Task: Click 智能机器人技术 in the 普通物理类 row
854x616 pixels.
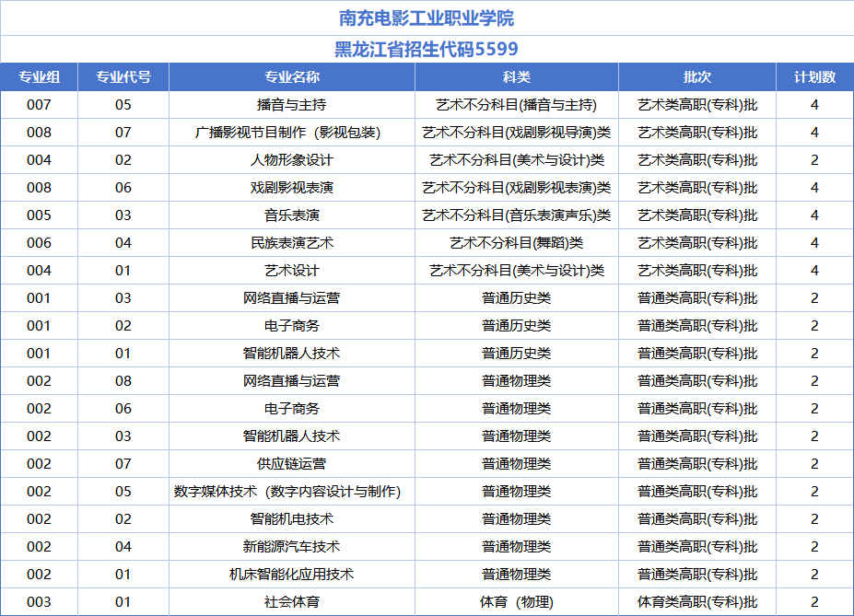Action: click(292, 436)
